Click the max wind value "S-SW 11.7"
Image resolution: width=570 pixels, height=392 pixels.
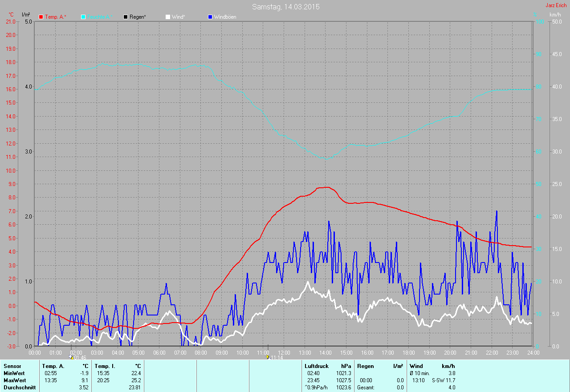coord(444,380)
